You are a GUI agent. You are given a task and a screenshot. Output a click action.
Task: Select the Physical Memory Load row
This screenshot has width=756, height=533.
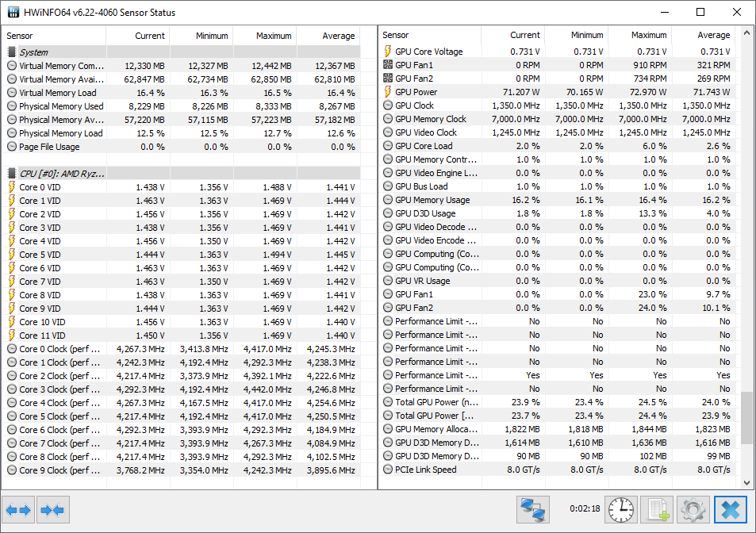pos(182,133)
